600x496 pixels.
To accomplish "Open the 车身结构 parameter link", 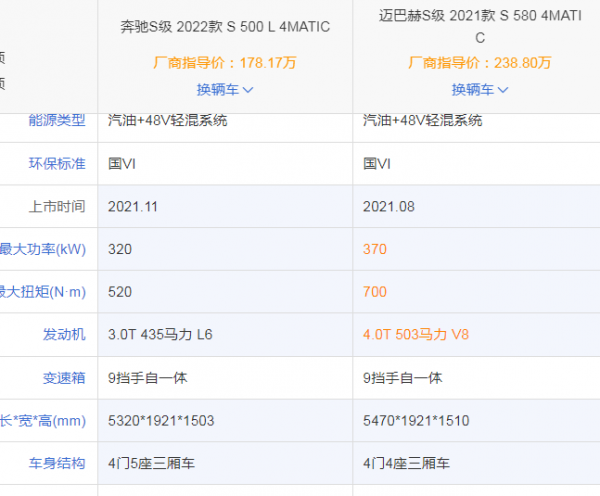I will pyautogui.click(x=57, y=463).
